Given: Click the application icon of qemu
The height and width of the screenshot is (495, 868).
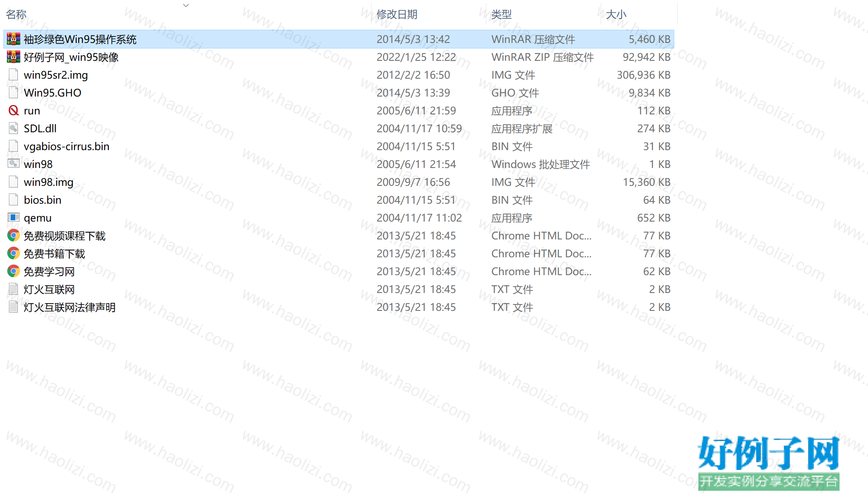Looking at the screenshot, I should [x=14, y=218].
